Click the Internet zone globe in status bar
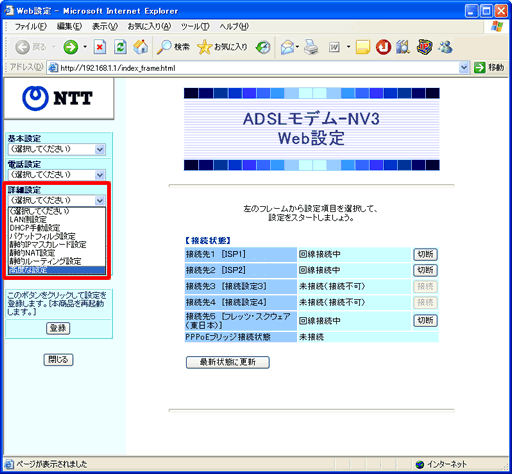The width and height of the screenshot is (512, 474). (420, 464)
